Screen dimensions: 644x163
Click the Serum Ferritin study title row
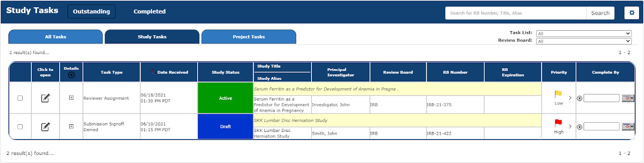pos(397,89)
